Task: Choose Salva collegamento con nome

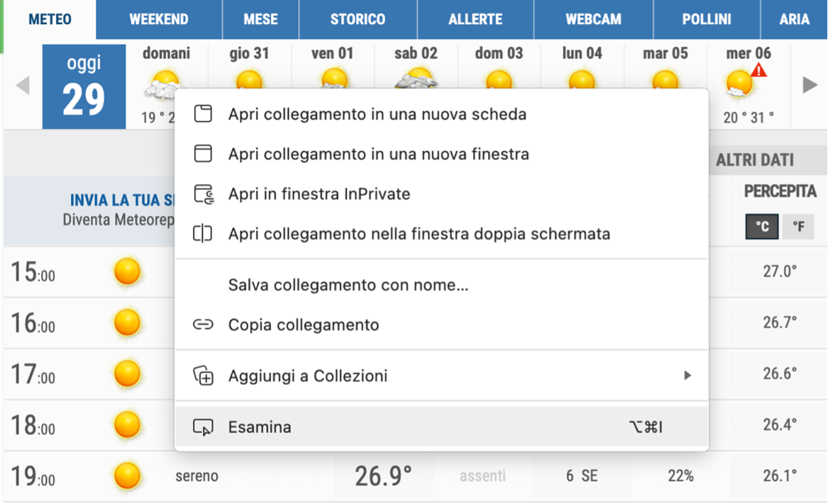Action: [x=348, y=286]
